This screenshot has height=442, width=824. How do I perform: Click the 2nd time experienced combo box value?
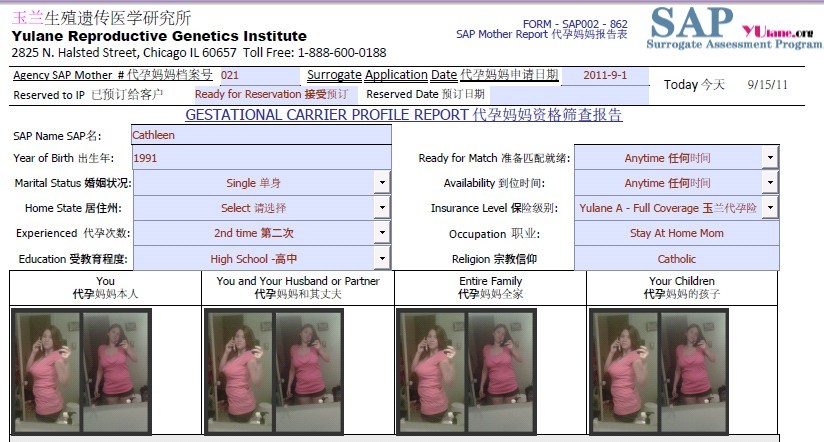[x=254, y=233]
